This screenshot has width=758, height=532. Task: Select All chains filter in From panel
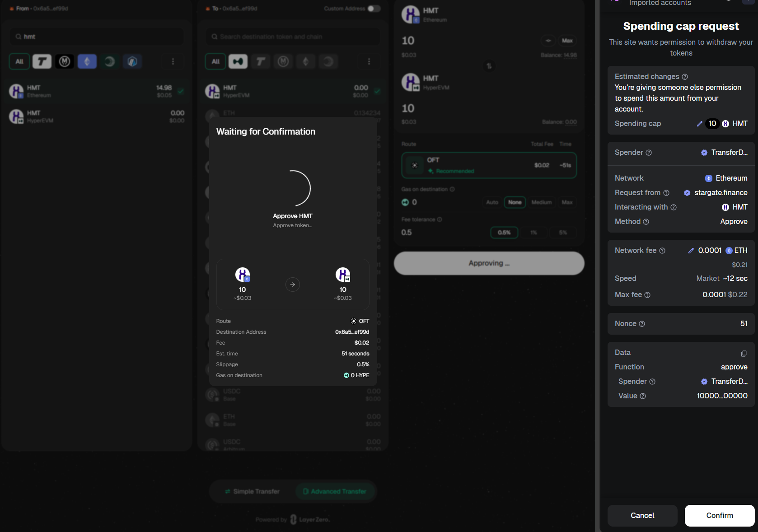(x=19, y=61)
